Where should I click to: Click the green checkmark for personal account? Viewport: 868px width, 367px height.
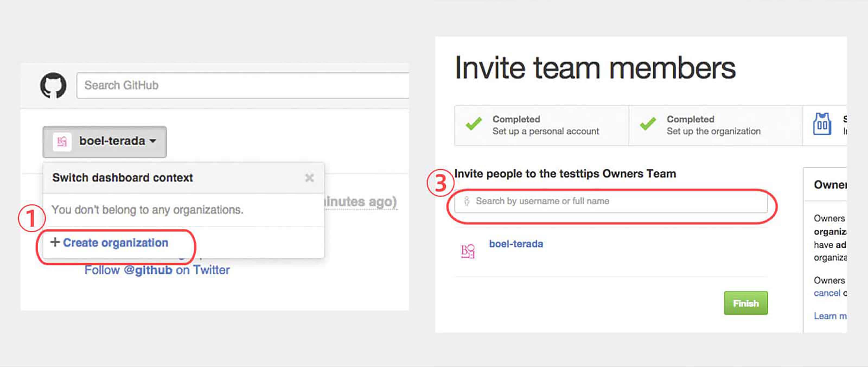pos(473,124)
